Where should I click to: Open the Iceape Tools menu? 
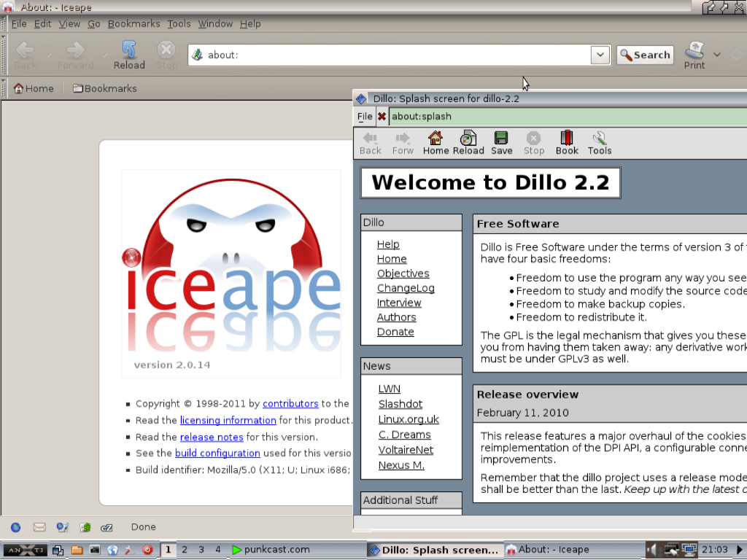click(x=179, y=24)
